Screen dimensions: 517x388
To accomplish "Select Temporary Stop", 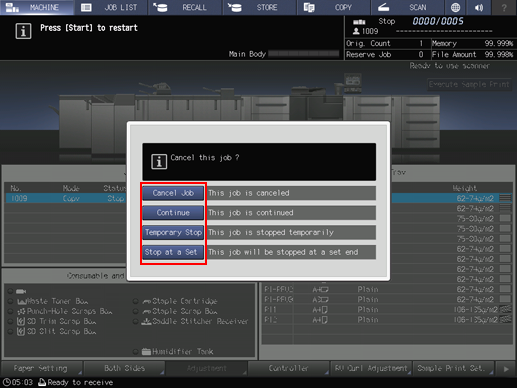I will [x=173, y=232].
